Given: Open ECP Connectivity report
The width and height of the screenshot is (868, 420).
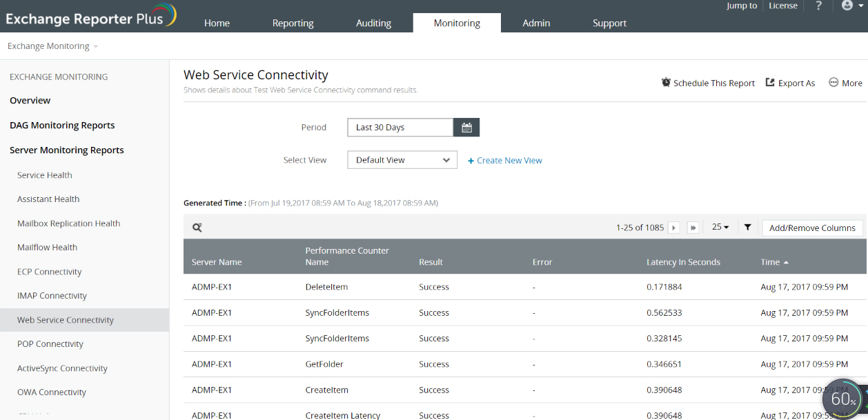Looking at the screenshot, I should pos(50,272).
